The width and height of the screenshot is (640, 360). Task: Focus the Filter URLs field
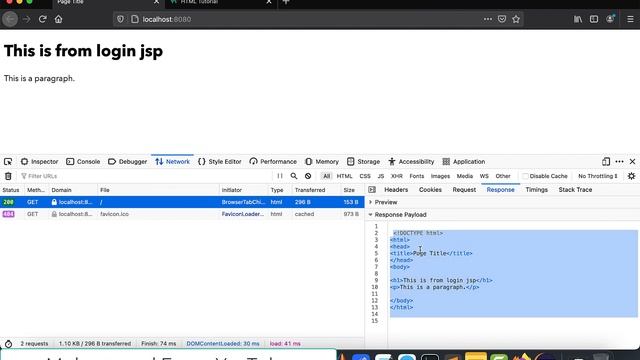[147, 176]
